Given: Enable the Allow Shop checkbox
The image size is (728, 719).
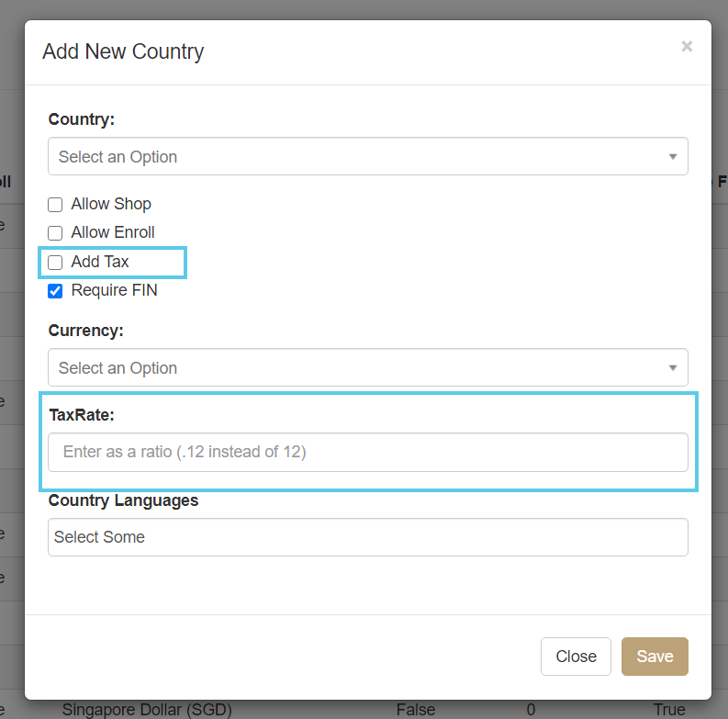Looking at the screenshot, I should point(55,205).
